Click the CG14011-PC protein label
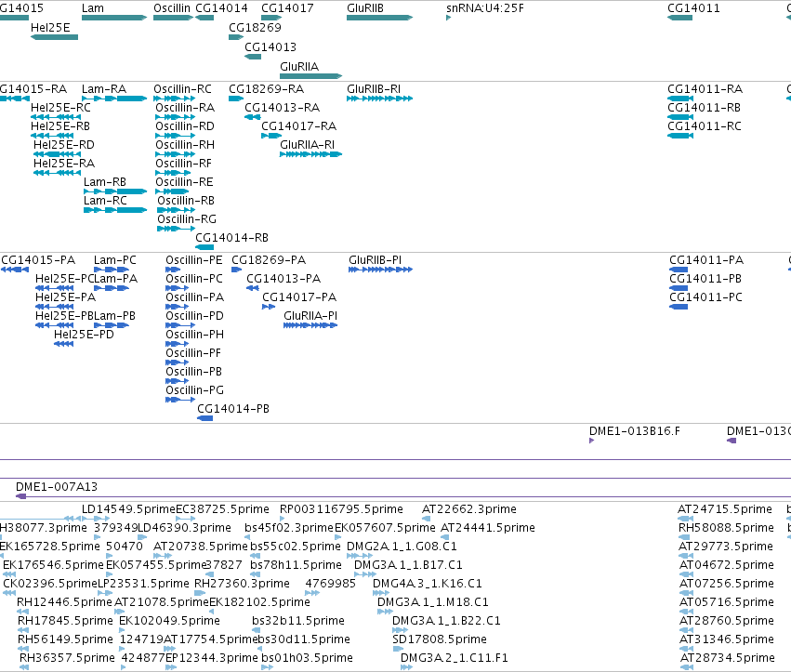This screenshot has width=791, height=672. pyautogui.click(x=706, y=297)
